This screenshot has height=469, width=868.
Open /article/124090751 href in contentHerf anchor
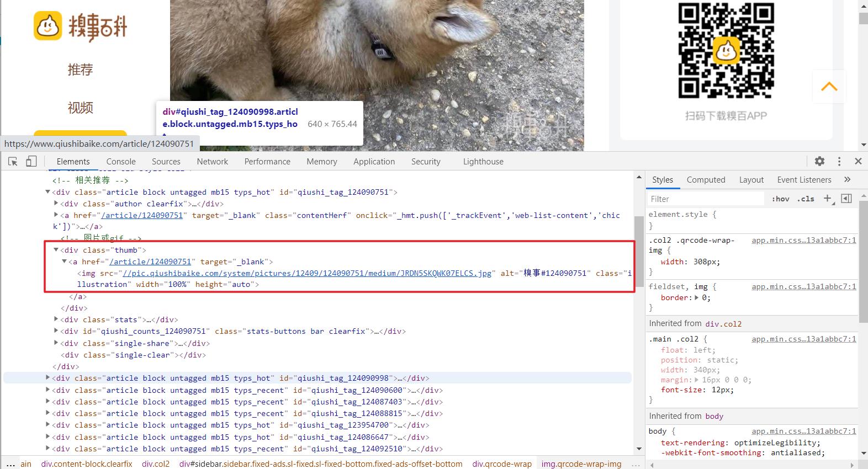click(142, 215)
